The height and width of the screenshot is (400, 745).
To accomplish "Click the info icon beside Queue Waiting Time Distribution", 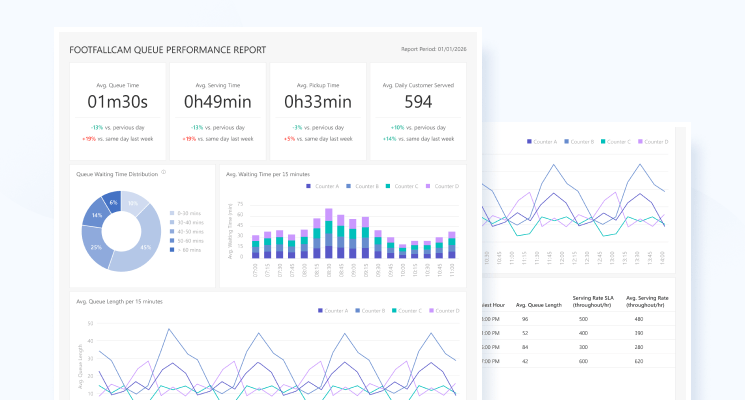I will (x=164, y=172).
